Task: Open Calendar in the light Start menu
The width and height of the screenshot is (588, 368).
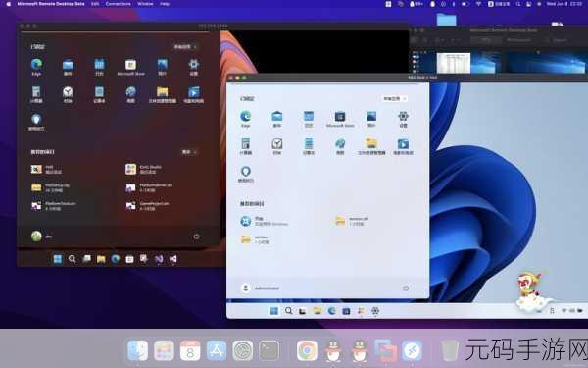Action: 309,119
